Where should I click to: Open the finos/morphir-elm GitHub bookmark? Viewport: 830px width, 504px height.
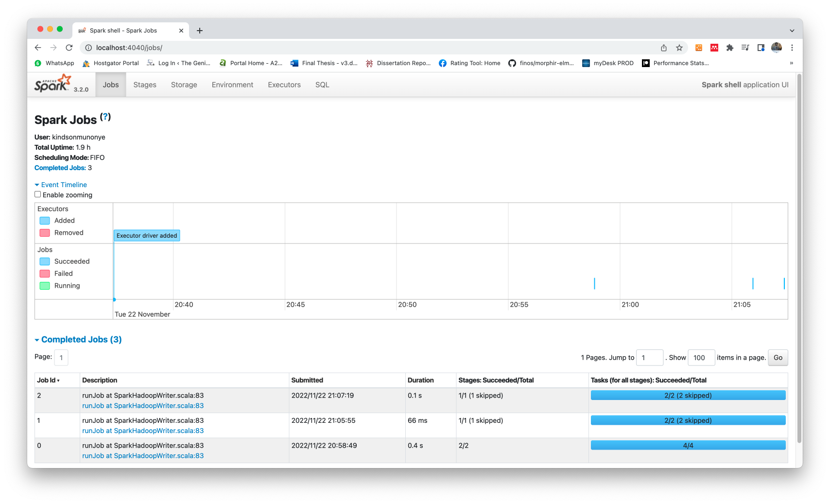coord(541,63)
